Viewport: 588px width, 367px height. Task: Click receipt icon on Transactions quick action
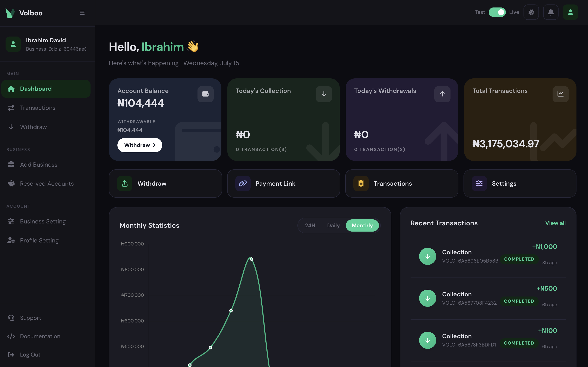pos(361,183)
